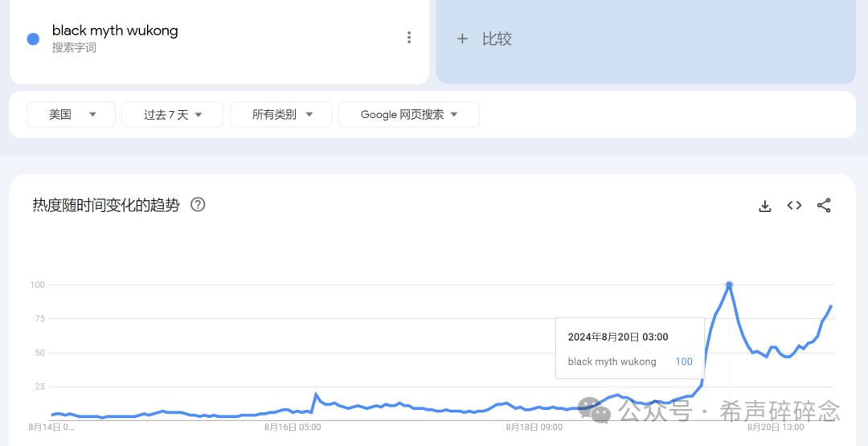Open the three-dot menu for black myth wukong

[408, 38]
